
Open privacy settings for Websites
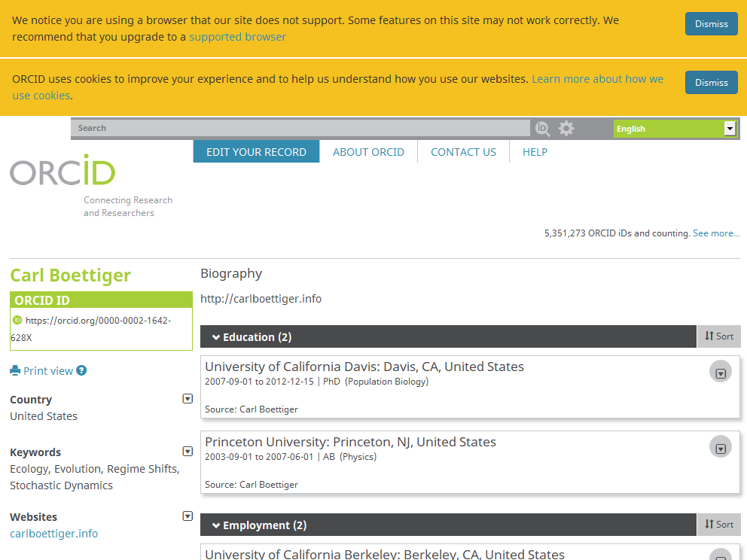tap(188, 516)
